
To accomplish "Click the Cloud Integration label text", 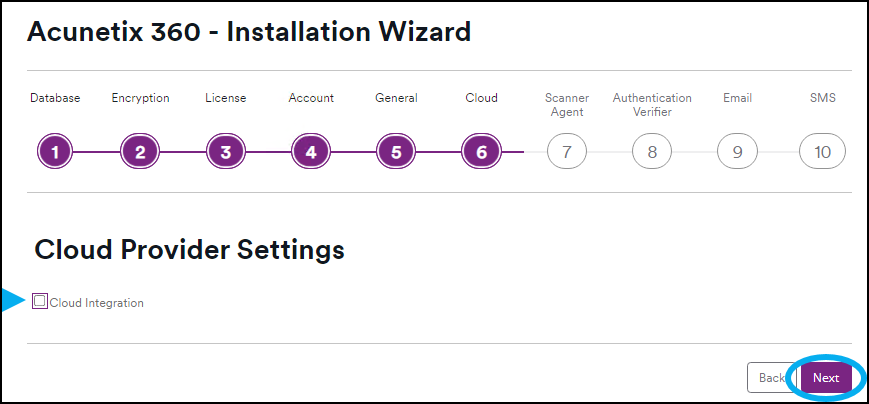I will click(x=96, y=303).
